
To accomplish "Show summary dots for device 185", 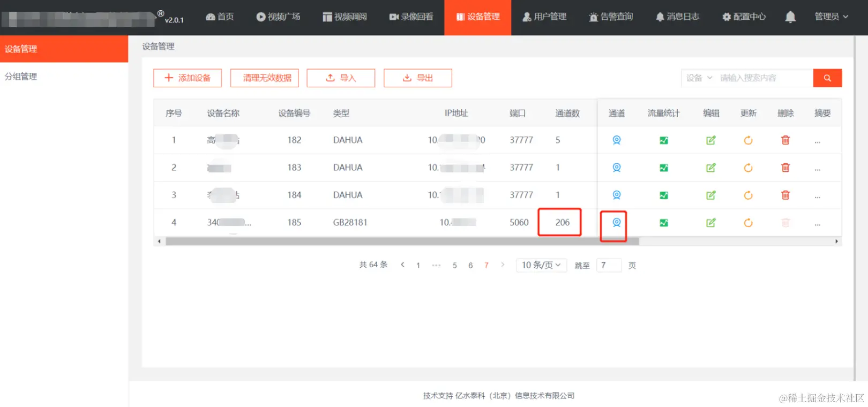I will [818, 224].
